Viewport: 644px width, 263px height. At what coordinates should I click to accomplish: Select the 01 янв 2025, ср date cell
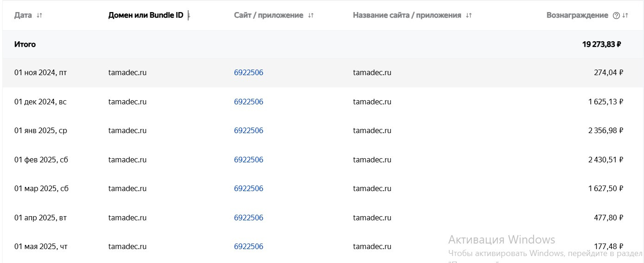41,131
